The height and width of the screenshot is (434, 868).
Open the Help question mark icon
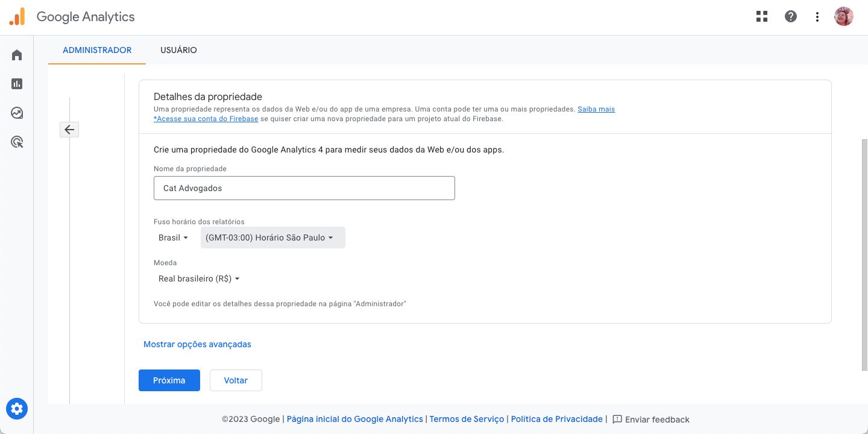(x=791, y=17)
